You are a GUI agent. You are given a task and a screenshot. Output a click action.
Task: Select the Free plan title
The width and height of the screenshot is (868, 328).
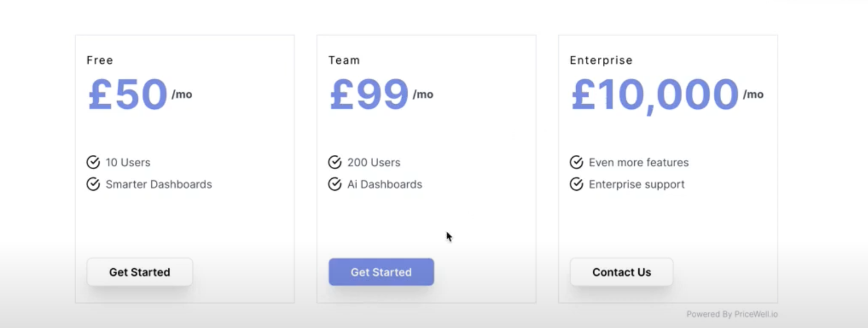100,60
